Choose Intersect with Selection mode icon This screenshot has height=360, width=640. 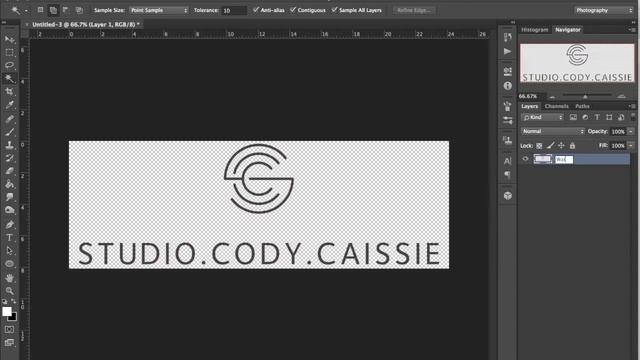pos(79,10)
